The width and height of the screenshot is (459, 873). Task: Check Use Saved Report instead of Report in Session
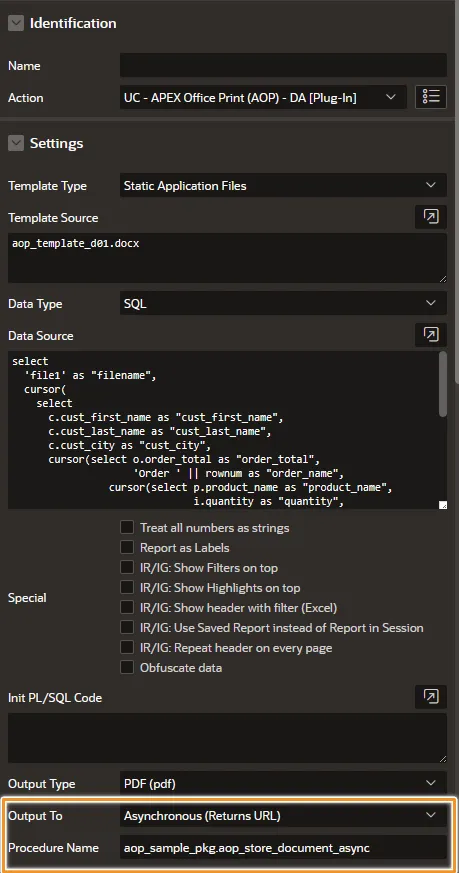pos(127,627)
